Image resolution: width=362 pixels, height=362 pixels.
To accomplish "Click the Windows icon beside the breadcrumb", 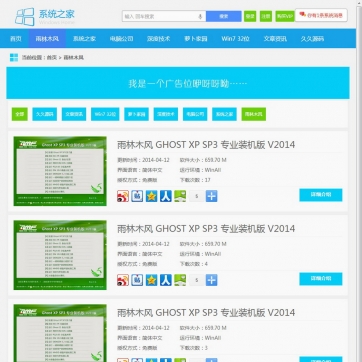I will point(14,57).
